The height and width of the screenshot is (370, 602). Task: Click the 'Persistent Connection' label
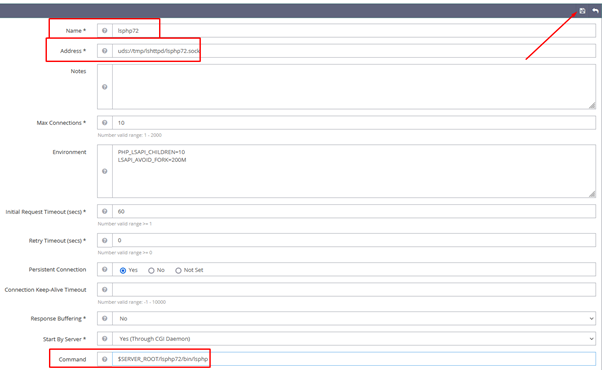click(57, 269)
